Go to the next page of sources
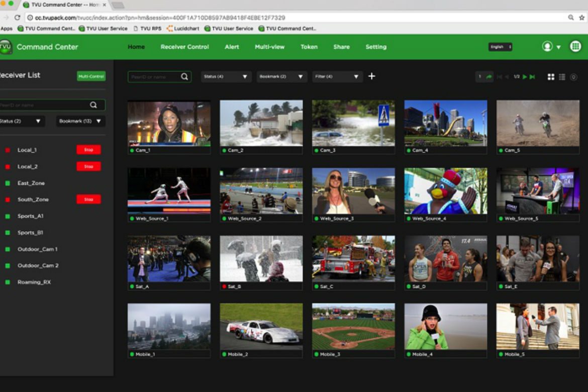This screenshot has width=588, height=392. (x=525, y=77)
